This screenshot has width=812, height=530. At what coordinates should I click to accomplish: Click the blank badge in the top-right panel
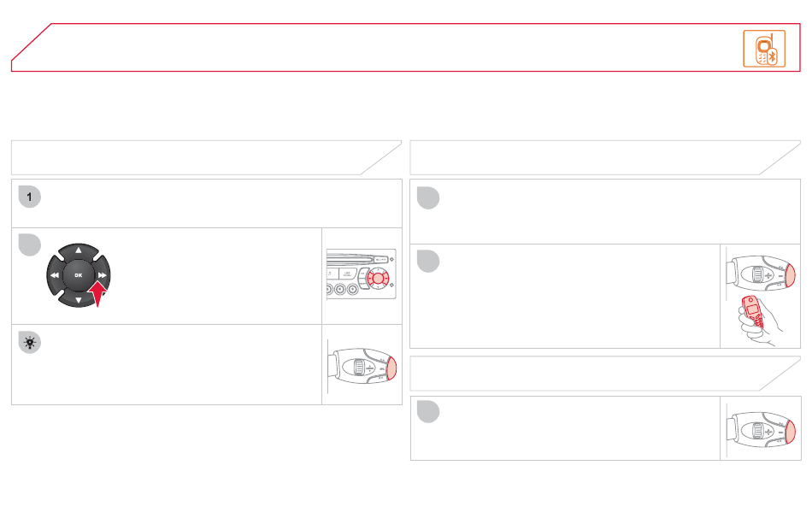pyautogui.click(x=428, y=198)
